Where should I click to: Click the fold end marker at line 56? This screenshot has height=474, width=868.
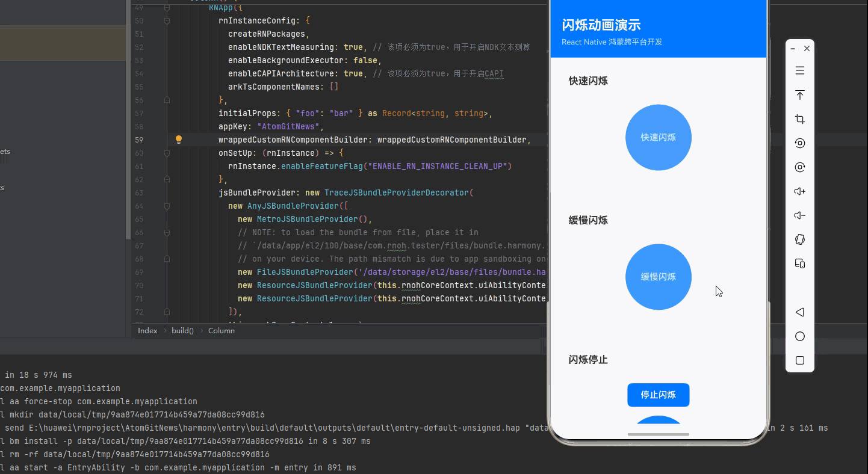167,100
